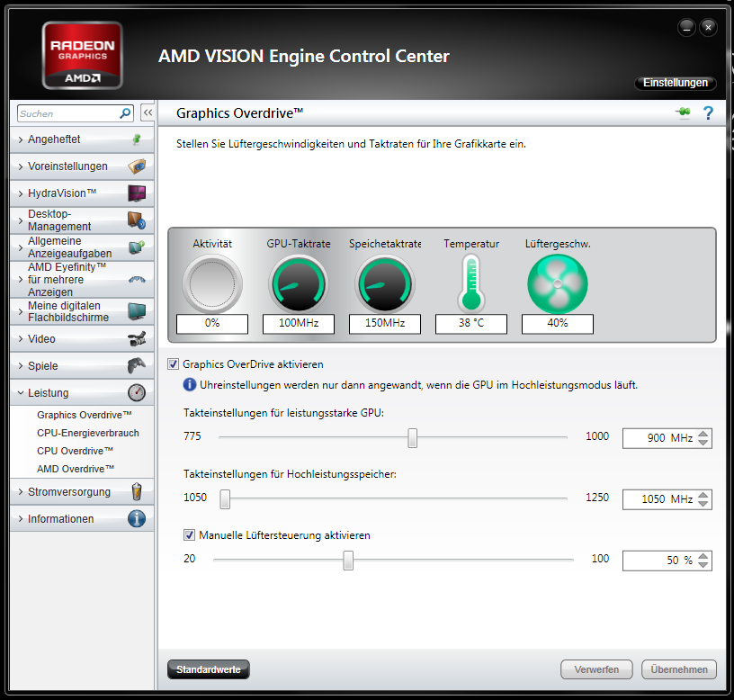The height and width of the screenshot is (700, 734).
Task: Click the 38 °C temperature readout
Action: [x=471, y=324]
